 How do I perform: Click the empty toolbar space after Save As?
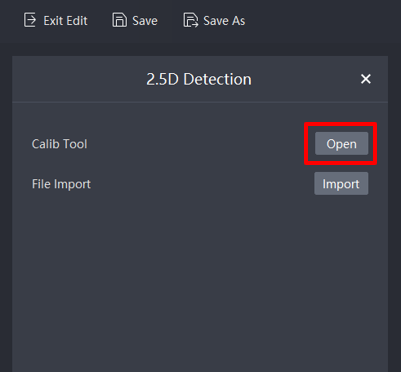[x=320, y=21]
